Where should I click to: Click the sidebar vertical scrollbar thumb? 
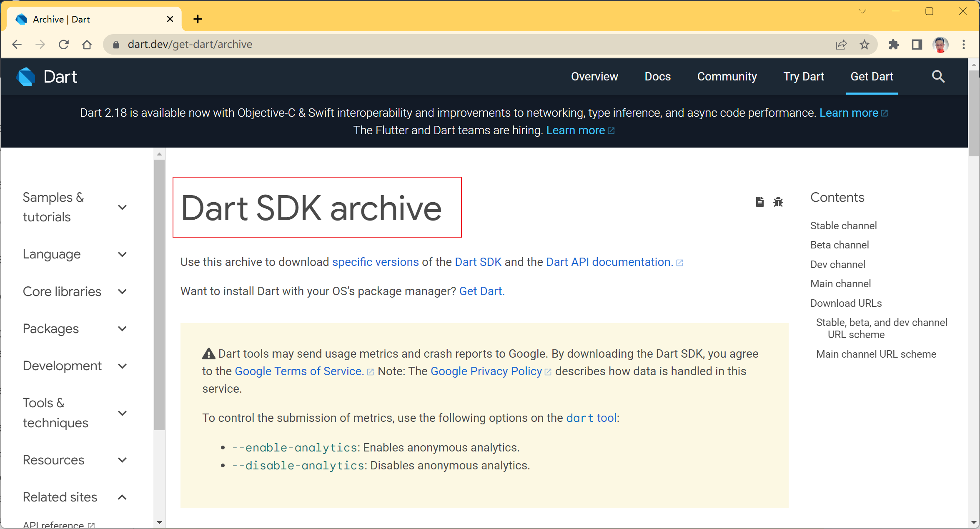159,295
